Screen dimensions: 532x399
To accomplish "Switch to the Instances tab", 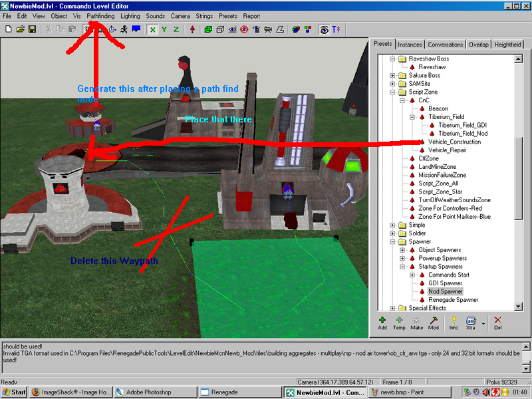I will [x=410, y=45].
